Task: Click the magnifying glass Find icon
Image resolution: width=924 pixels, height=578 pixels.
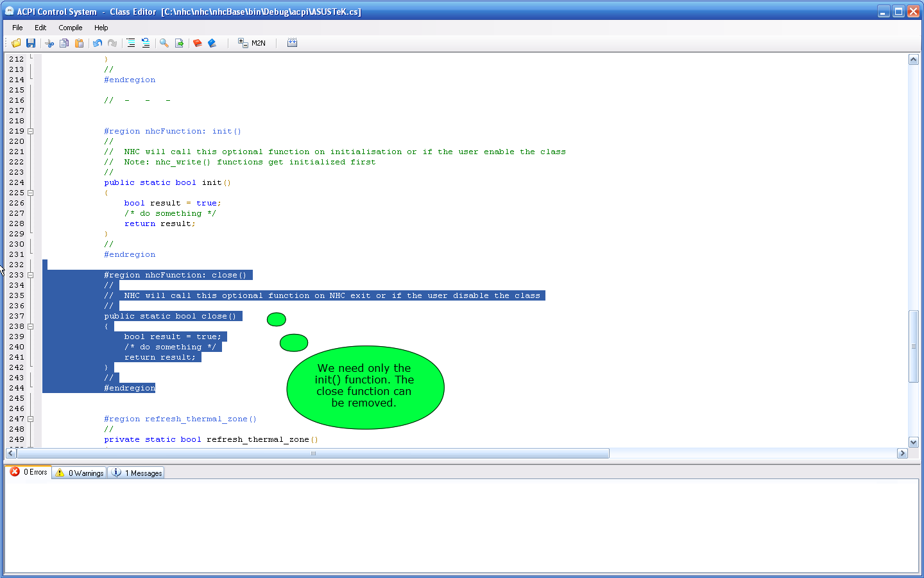Action: click(164, 43)
